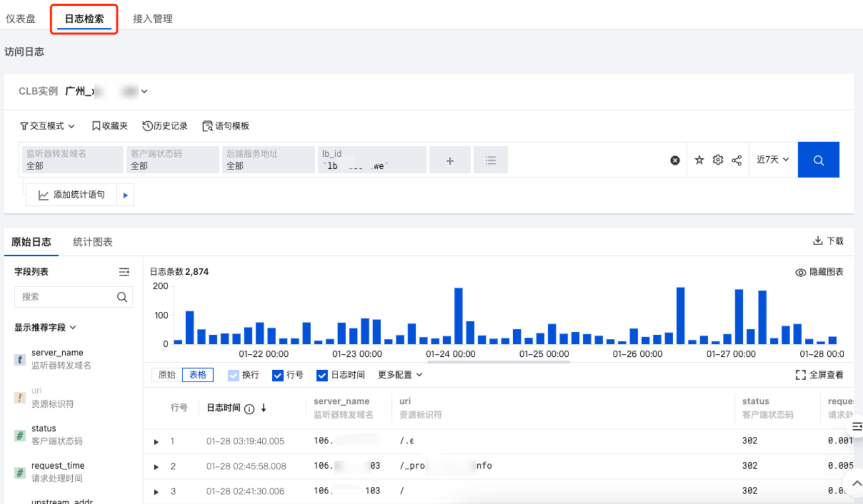Image resolution: width=863 pixels, height=504 pixels.
Task: Open the table column settings side icon
Action: click(x=856, y=427)
